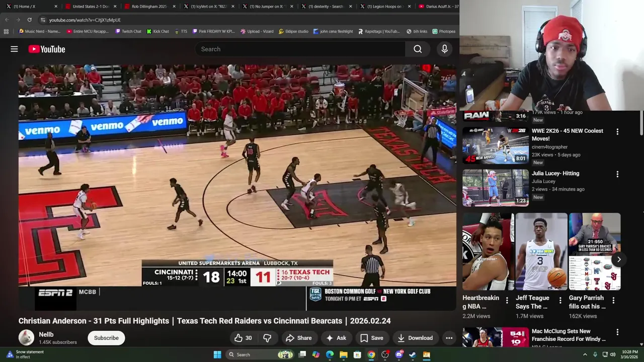Open Steam from the taskbar
Viewport: 644px width, 362px height.
pos(413,354)
